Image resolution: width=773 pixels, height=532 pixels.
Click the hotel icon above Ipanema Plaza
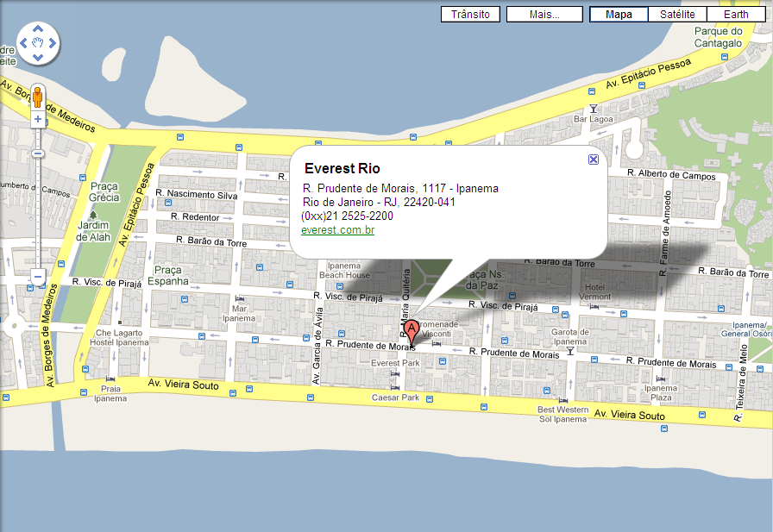tap(661, 379)
